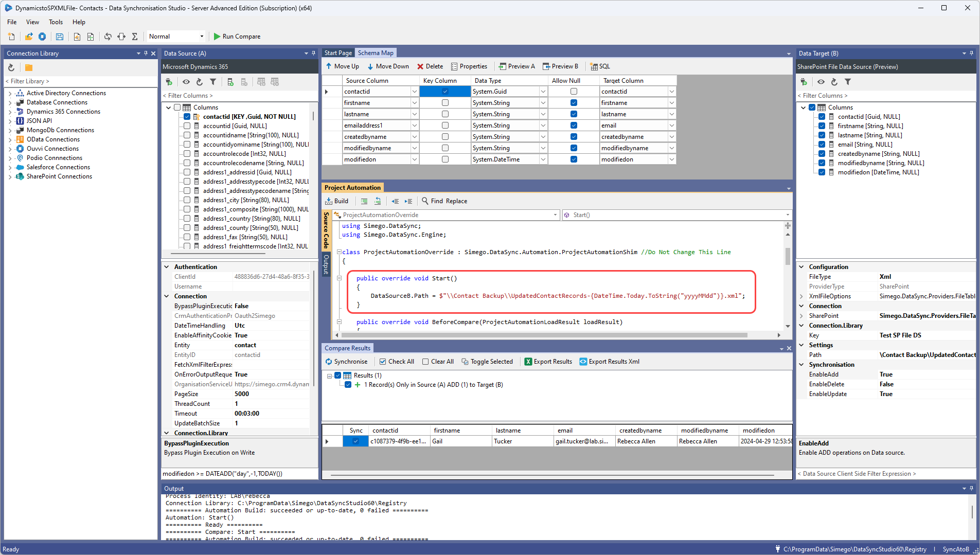Click the New Project icon in main toolbar
The height and width of the screenshot is (555, 980).
point(11,37)
